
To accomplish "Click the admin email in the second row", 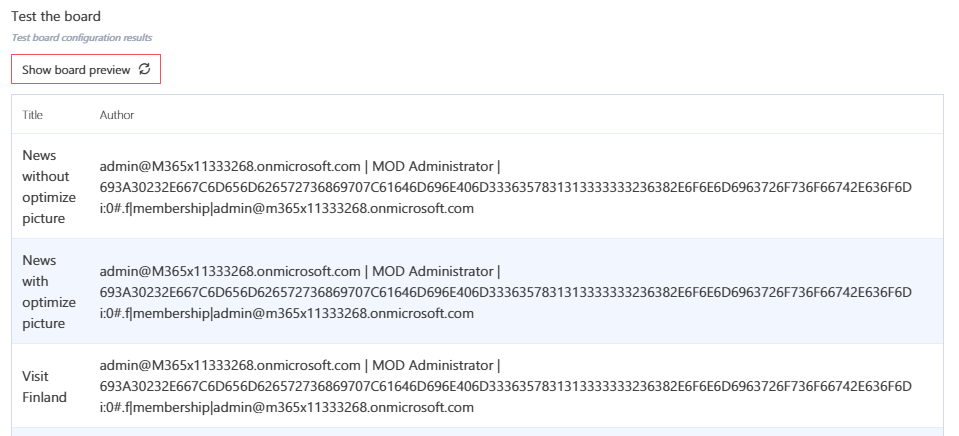I will click(x=229, y=271).
